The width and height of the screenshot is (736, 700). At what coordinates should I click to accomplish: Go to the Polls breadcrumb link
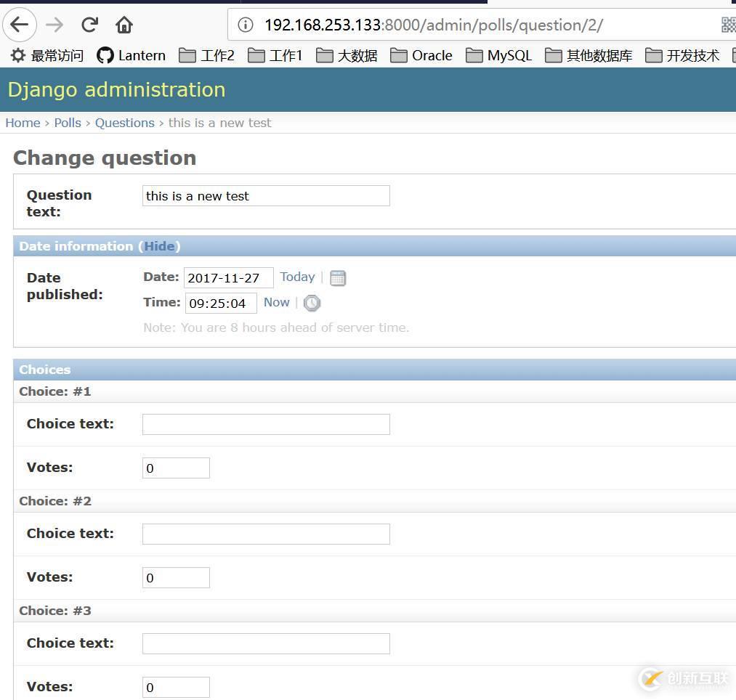tap(68, 123)
